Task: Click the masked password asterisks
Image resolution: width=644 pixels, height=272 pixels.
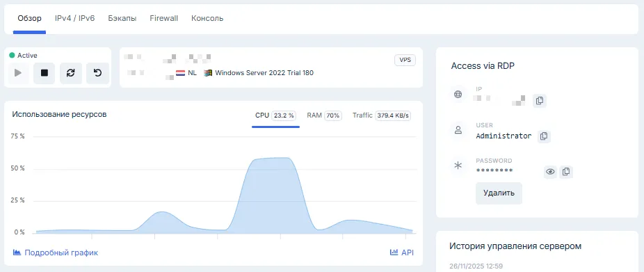Action: [x=494, y=171]
